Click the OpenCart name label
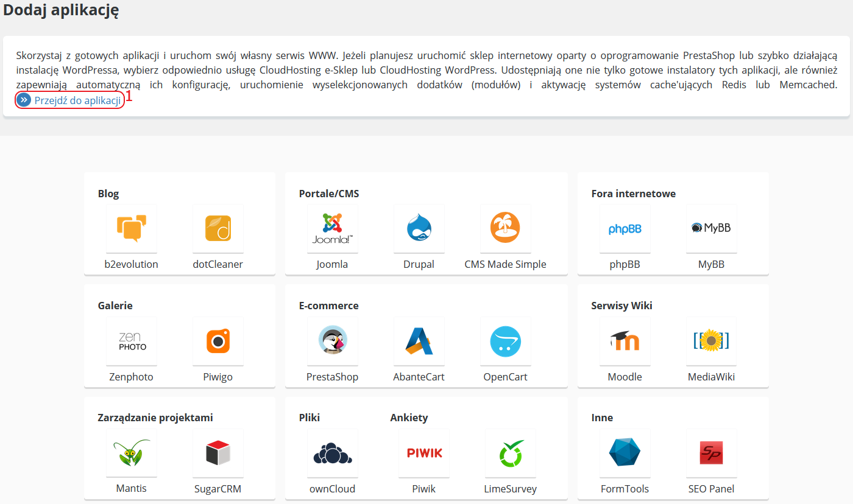Viewport: 853px width, 504px height. [506, 377]
